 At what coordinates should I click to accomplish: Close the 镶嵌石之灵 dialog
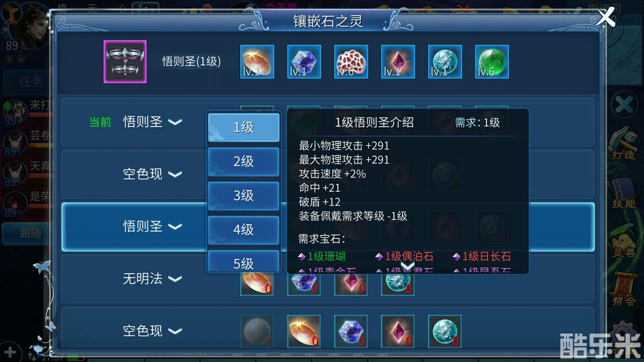coord(605,17)
